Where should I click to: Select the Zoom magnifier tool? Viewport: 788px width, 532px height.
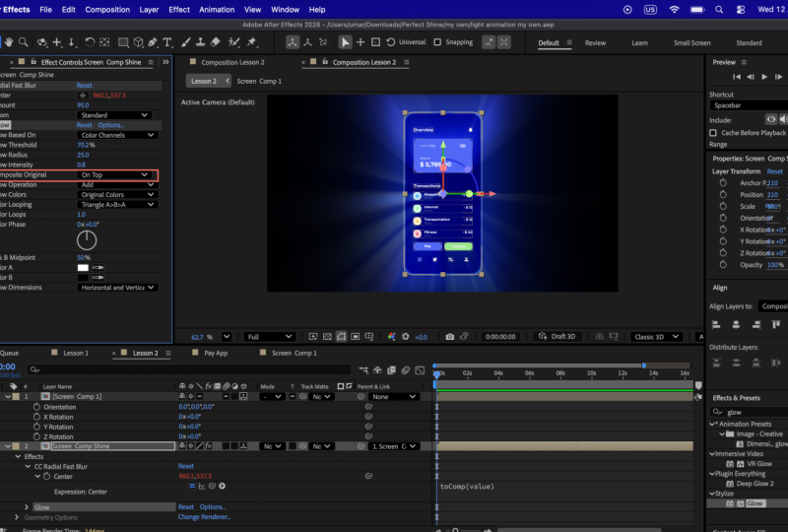[x=23, y=42]
